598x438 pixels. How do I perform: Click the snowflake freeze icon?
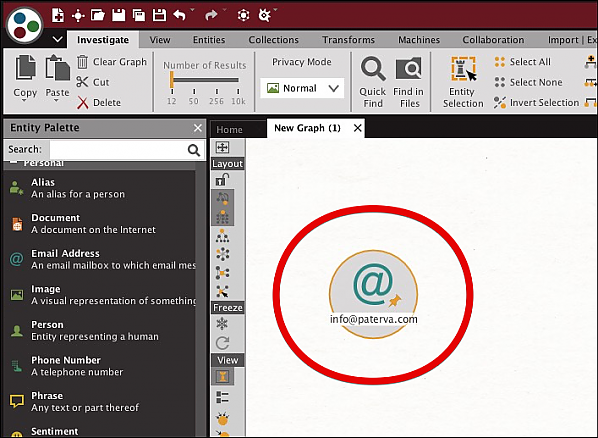[x=222, y=324]
